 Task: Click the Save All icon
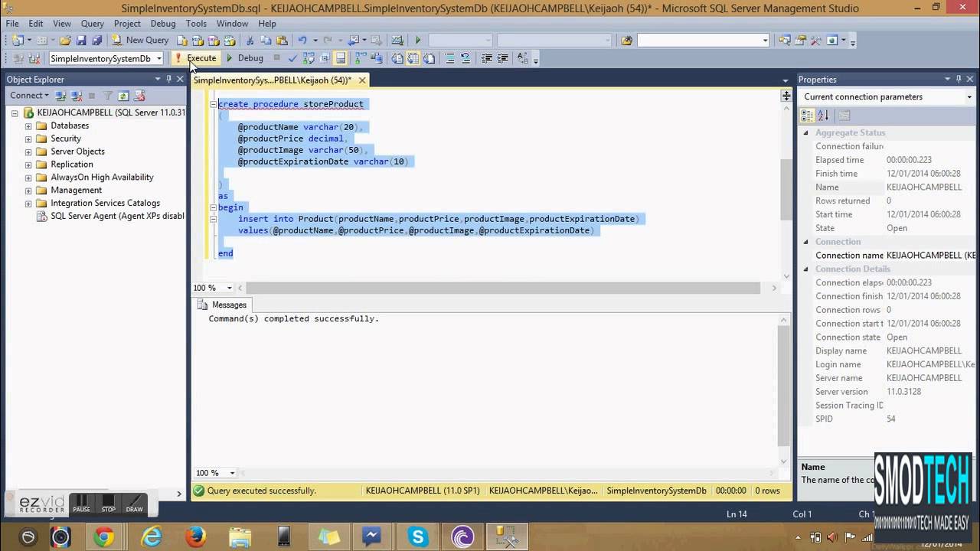click(96, 40)
